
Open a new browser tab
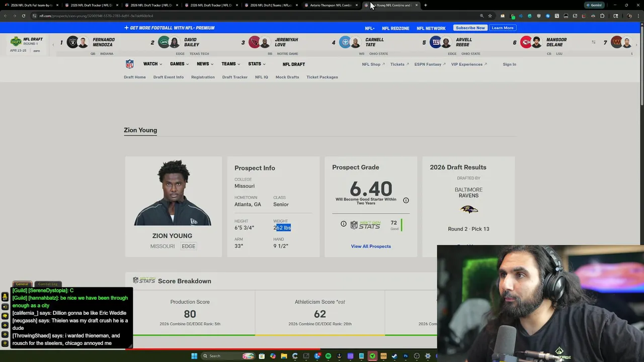tap(426, 5)
